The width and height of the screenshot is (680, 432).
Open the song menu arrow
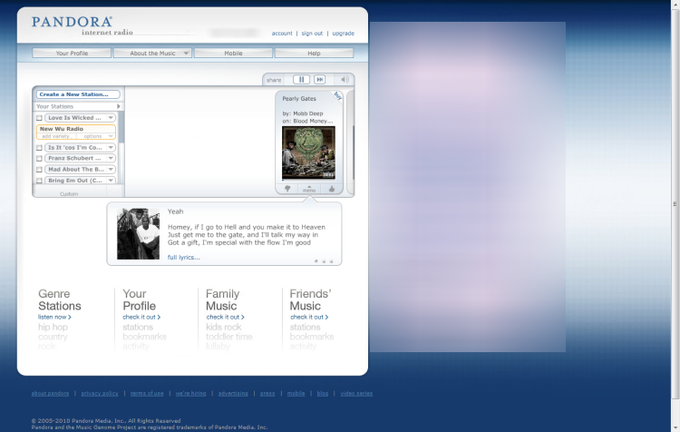(x=309, y=189)
